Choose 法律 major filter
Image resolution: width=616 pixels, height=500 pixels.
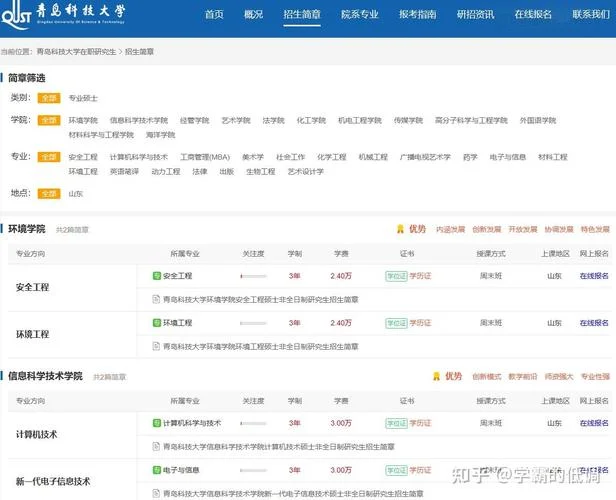[x=200, y=172]
